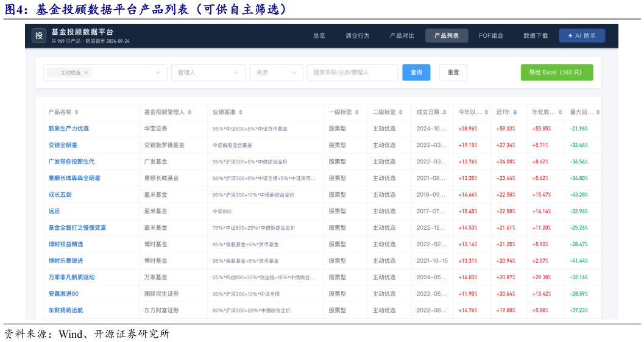
Task: Open the 主动优选 category dropdown
Action: (105, 73)
